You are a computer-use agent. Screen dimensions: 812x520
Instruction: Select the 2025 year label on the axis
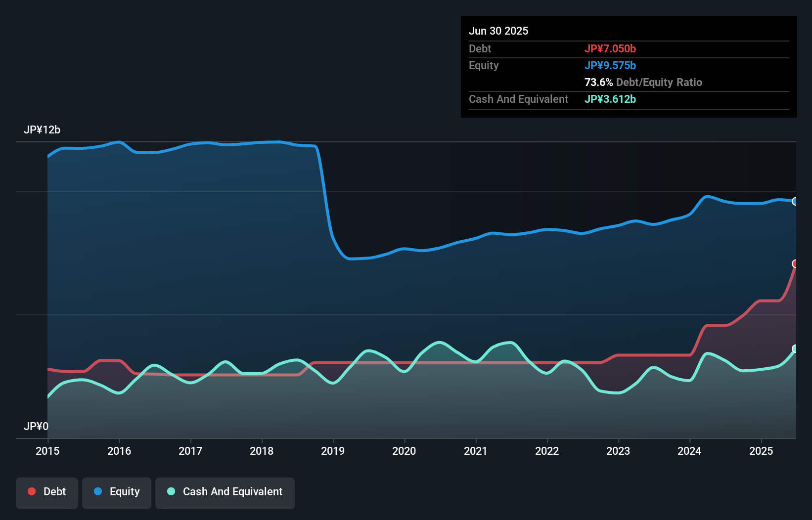(x=761, y=451)
